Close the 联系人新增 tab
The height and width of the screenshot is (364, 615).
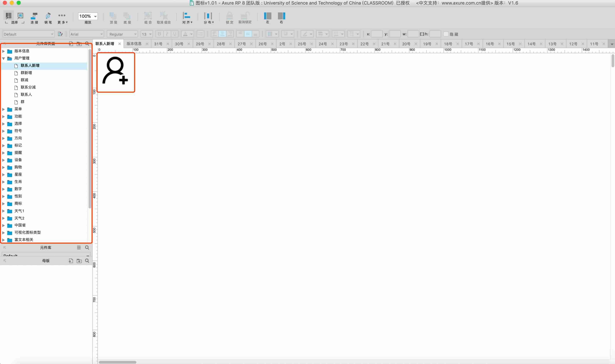120,44
